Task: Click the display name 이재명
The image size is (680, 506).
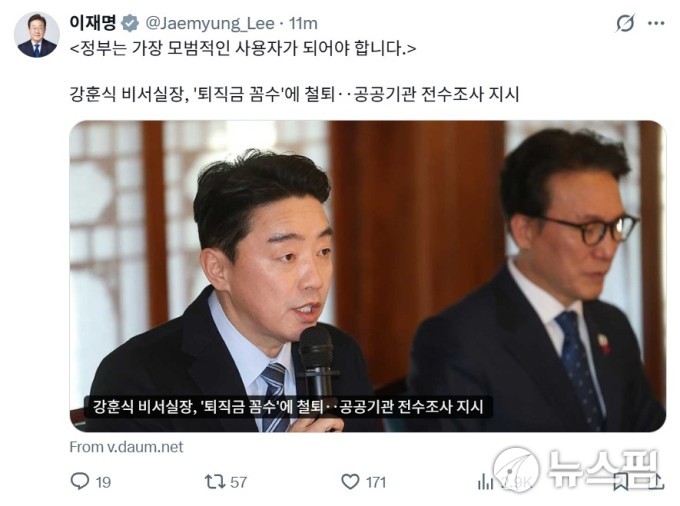Action: (93, 23)
